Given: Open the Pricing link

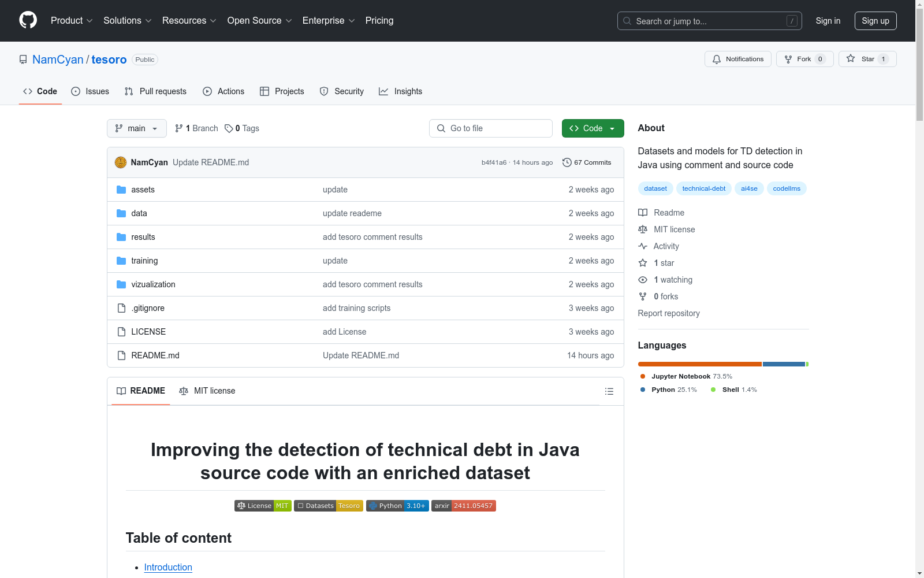Looking at the screenshot, I should [x=379, y=21].
